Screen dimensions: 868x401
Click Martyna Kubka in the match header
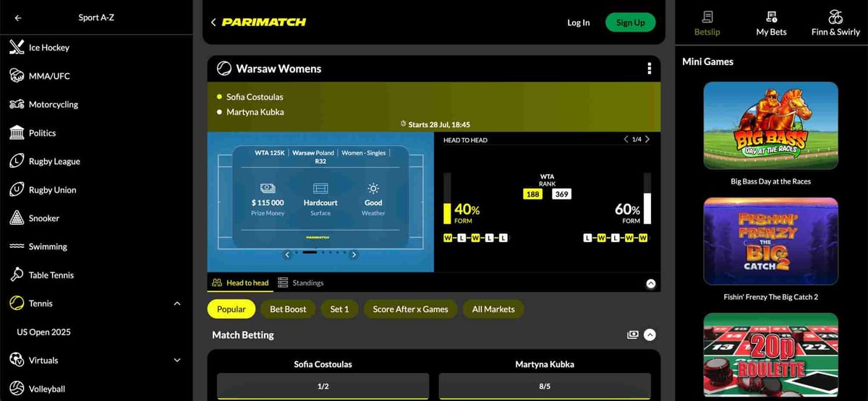tap(255, 112)
